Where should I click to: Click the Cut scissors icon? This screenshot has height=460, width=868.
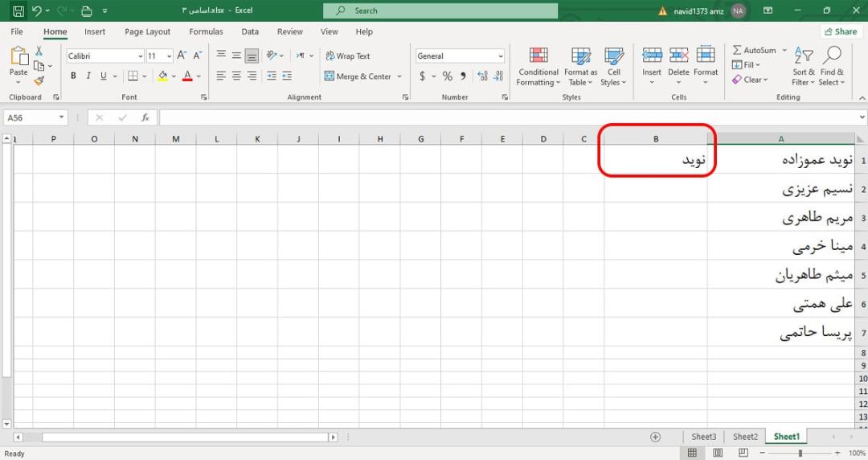(39, 51)
